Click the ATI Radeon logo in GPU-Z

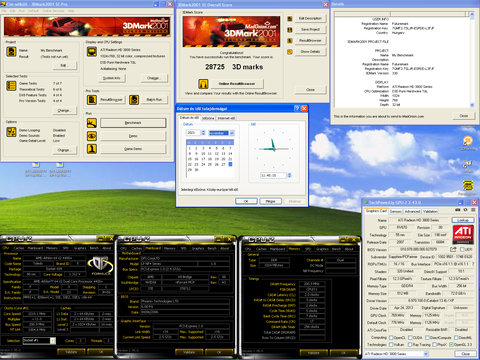pyautogui.click(x=463, y=234)
